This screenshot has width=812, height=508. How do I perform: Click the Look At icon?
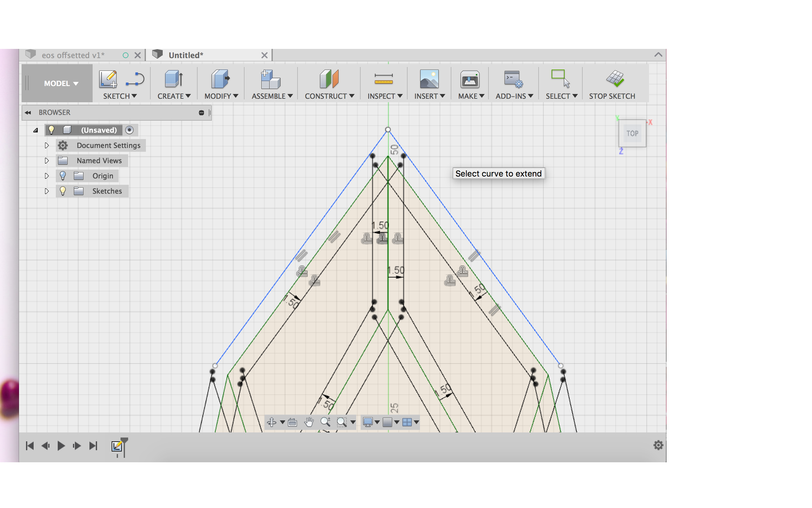coord(292,422)
